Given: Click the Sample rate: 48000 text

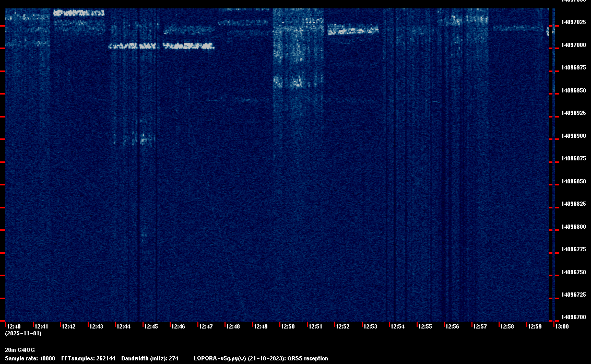Looking at the screenshot, I should coord(30,358).
